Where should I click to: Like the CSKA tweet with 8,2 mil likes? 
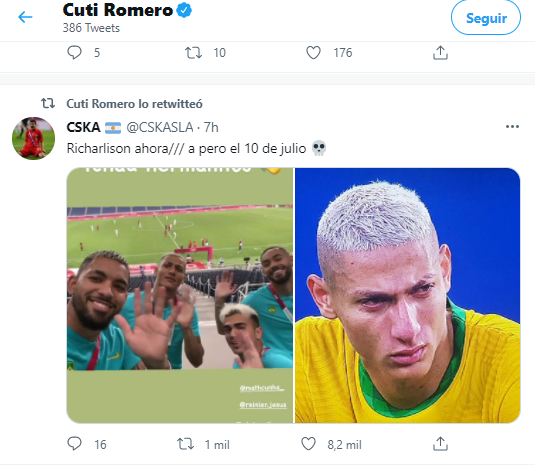(308, 444)
